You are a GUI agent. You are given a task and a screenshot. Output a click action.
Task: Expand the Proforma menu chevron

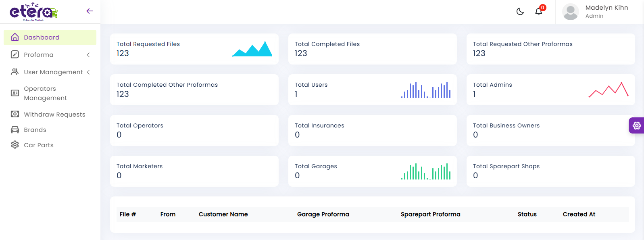[x=88, y=55]
